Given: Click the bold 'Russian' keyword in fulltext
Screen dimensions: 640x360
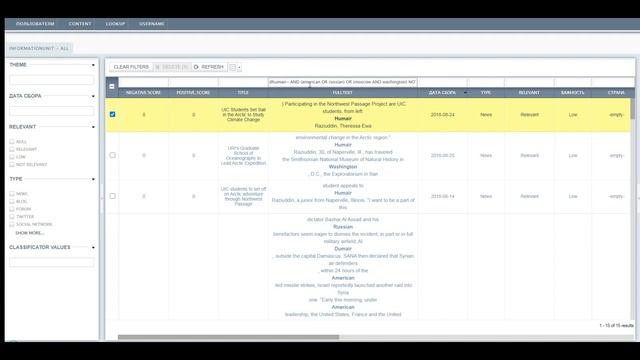Looking at the screenshot, I should coord(343,227).
